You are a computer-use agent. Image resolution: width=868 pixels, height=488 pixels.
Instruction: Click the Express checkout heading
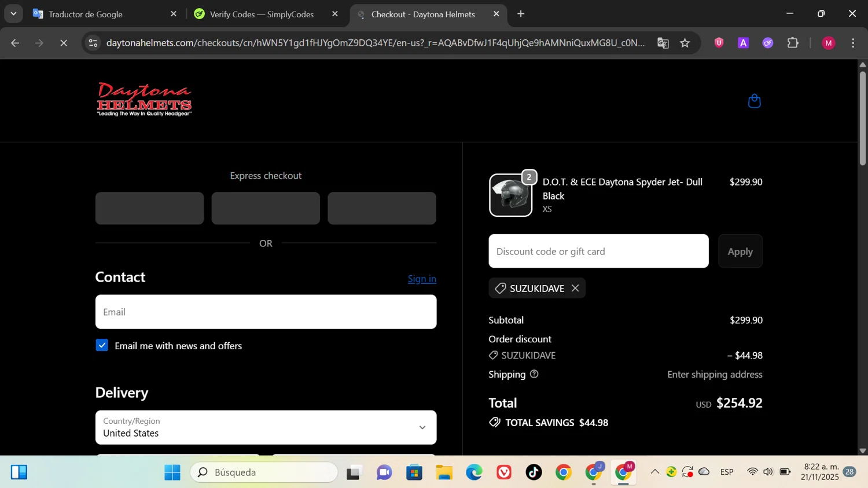coord(266,176)
